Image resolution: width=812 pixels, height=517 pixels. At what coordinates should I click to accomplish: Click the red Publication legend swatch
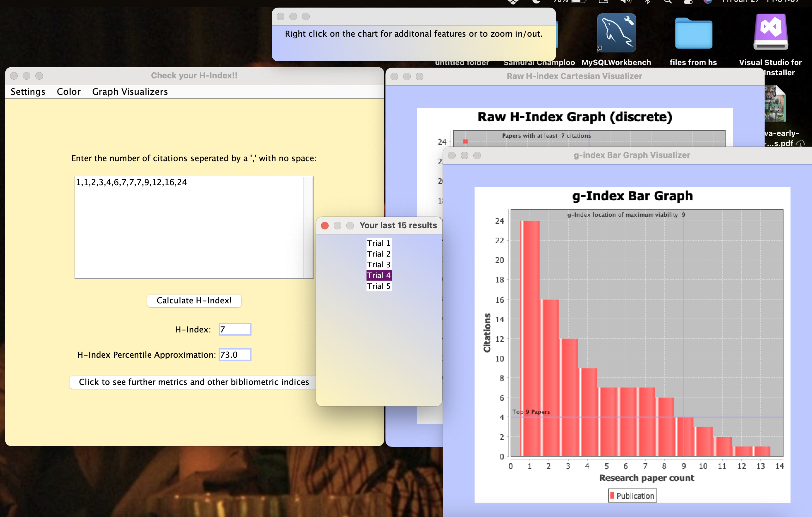click(x=612, y=496)
